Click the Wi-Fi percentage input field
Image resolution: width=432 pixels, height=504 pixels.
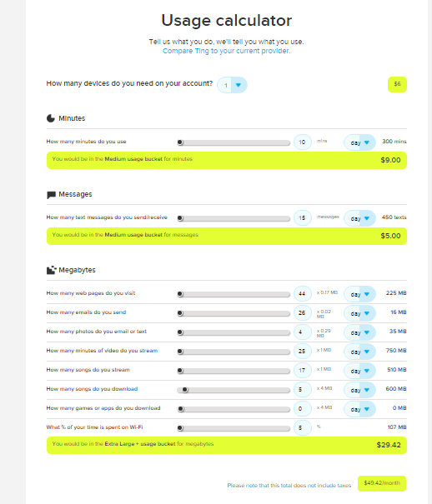point(303,428)
